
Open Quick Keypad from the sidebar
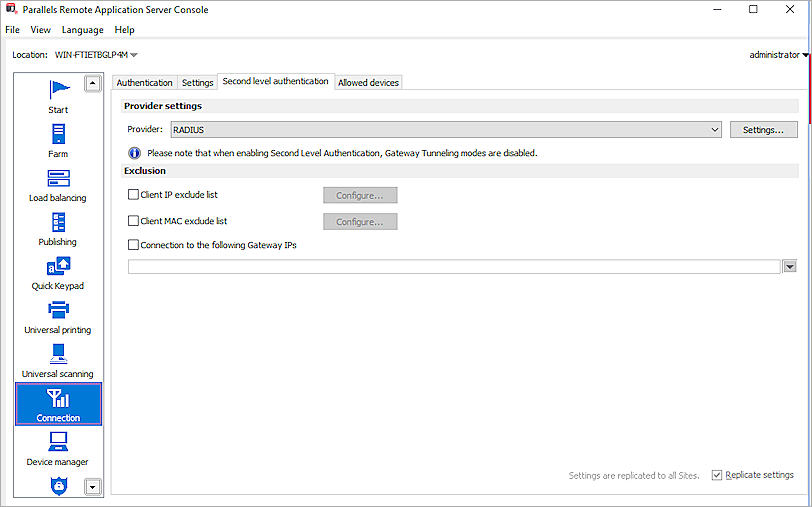[58, 273]
